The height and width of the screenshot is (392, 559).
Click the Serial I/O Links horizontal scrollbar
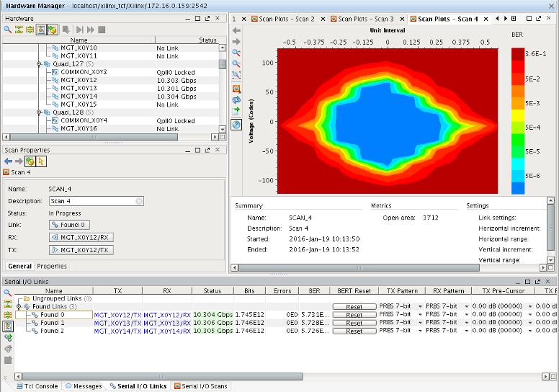click(163, 376)
